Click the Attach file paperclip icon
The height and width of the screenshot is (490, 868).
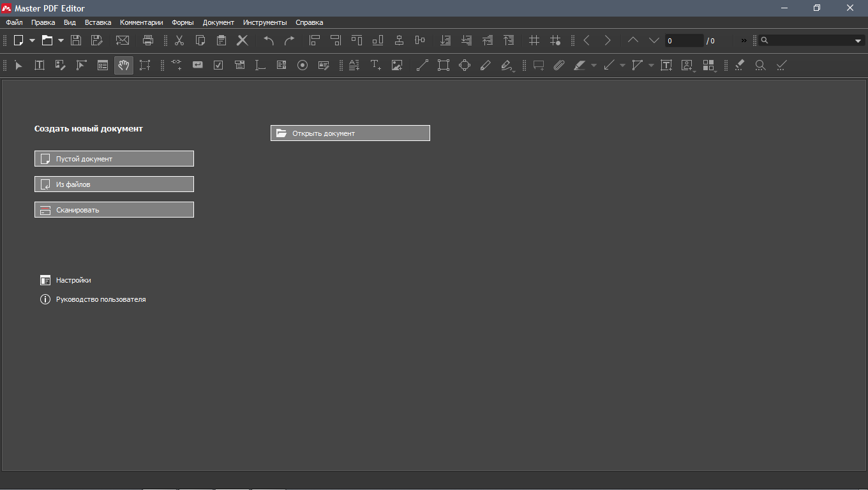point(559,65)
